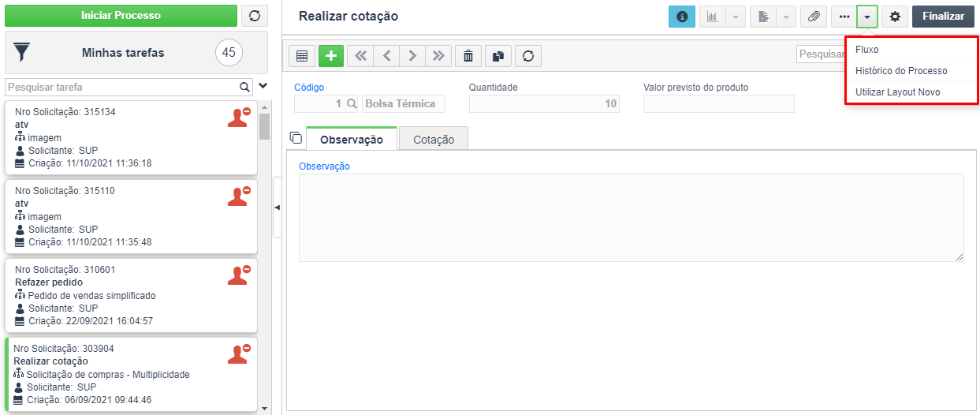Click the copy record icon
The height and width of the screenshot is (415, 980).
(497, 55)
